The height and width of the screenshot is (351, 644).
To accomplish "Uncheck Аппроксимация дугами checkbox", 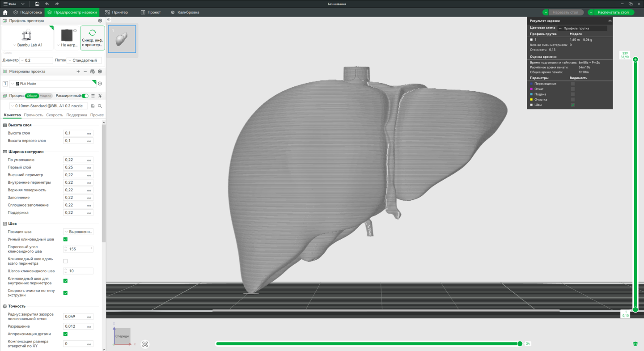I will [x=65, y=334].
